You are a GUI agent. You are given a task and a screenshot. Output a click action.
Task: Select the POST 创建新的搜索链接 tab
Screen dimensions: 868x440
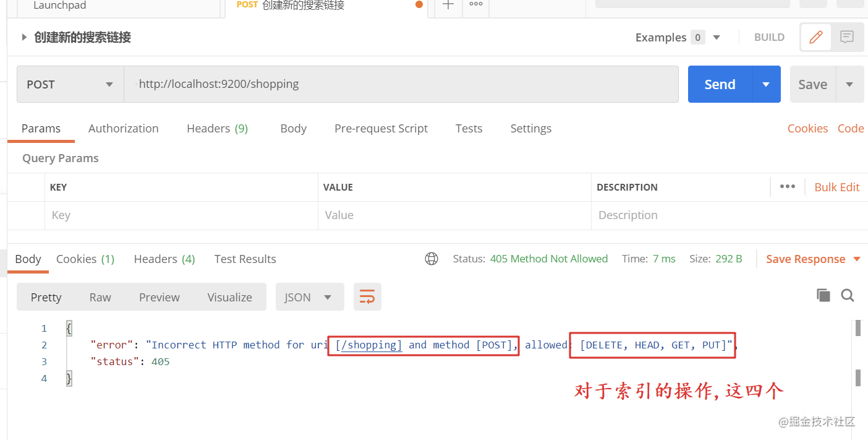[x=326, y=5]
